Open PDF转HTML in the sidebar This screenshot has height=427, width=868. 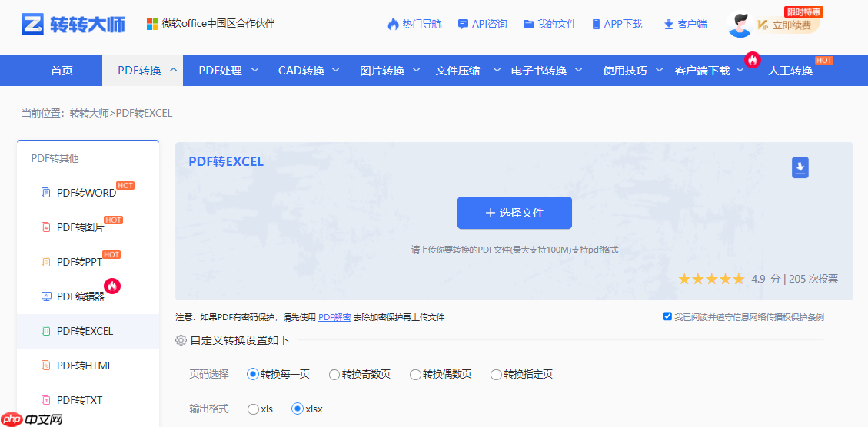(x=85, y=366)
